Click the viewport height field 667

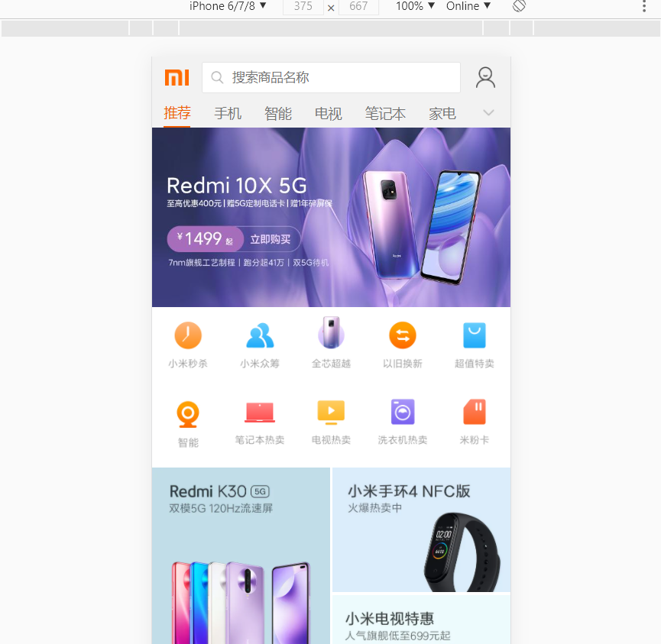coord(358,6)
